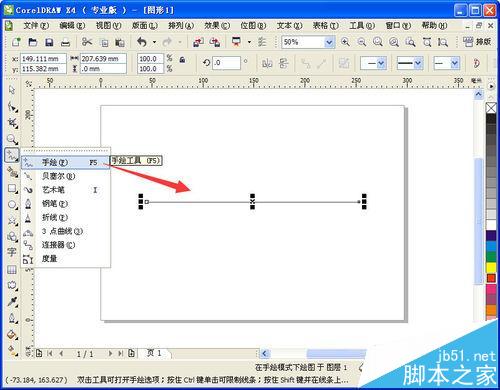This screenshot has height=390, width=500.
Task: Choose 折线 from the flyout
Action: tap(66, 217)
